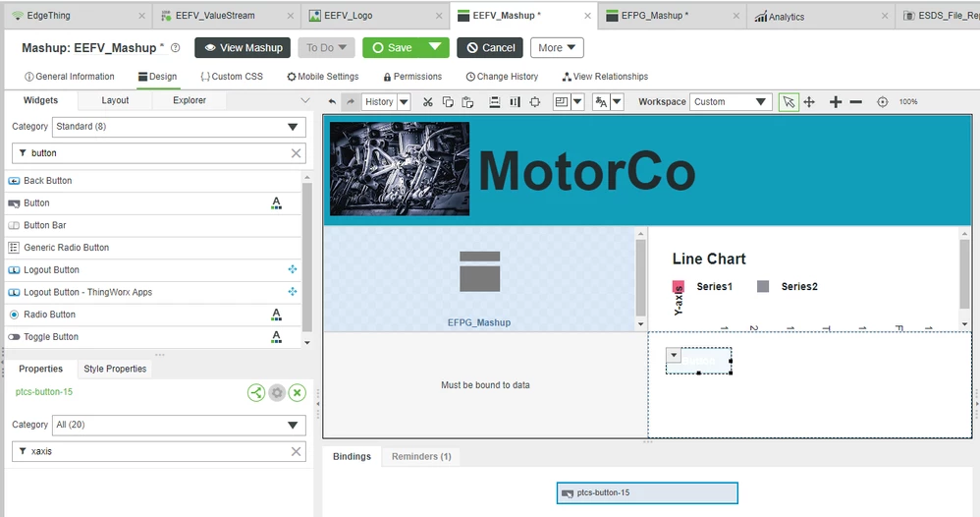Click the align horizontal distribute icon
Image resolution: width=980 pixels, height=517 pixels.
click(x=494, y=101)
